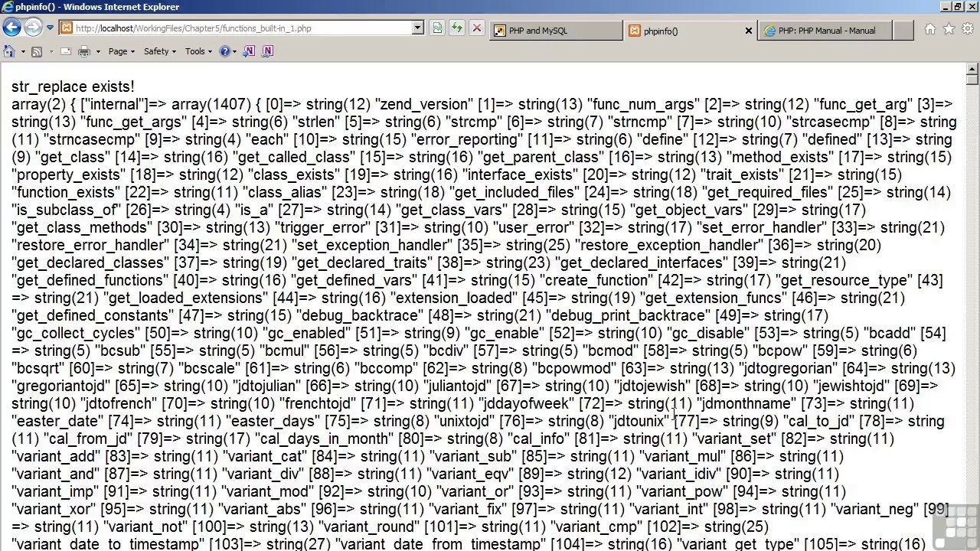Open the recent pages dropdown arrow
The height and width of the screenshot is (551, 980).
click(x=50, y=28)
